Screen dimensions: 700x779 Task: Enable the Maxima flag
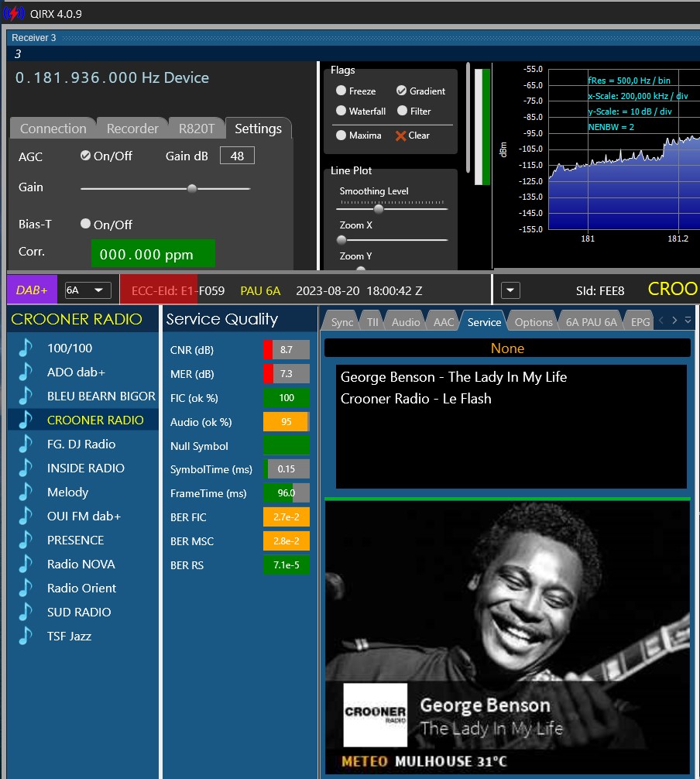341,135
